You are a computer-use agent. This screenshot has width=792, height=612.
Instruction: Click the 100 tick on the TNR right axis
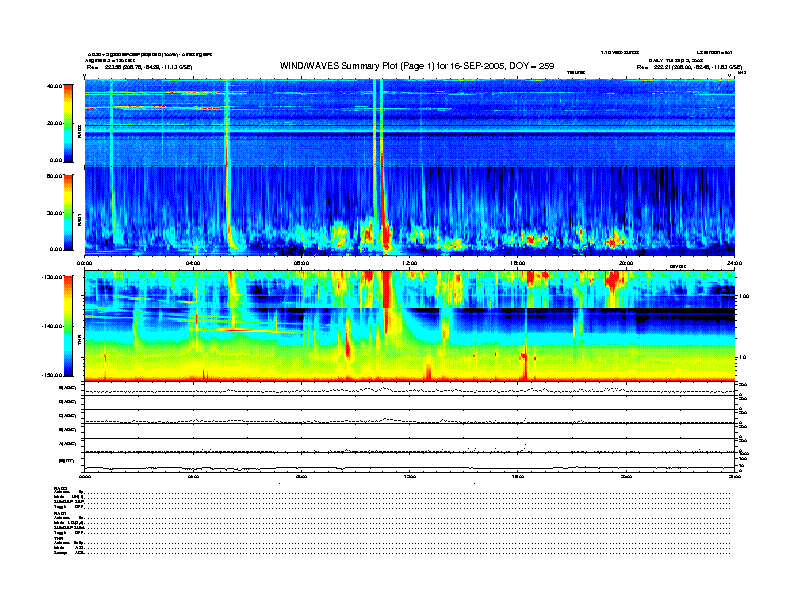coord(744,296)
